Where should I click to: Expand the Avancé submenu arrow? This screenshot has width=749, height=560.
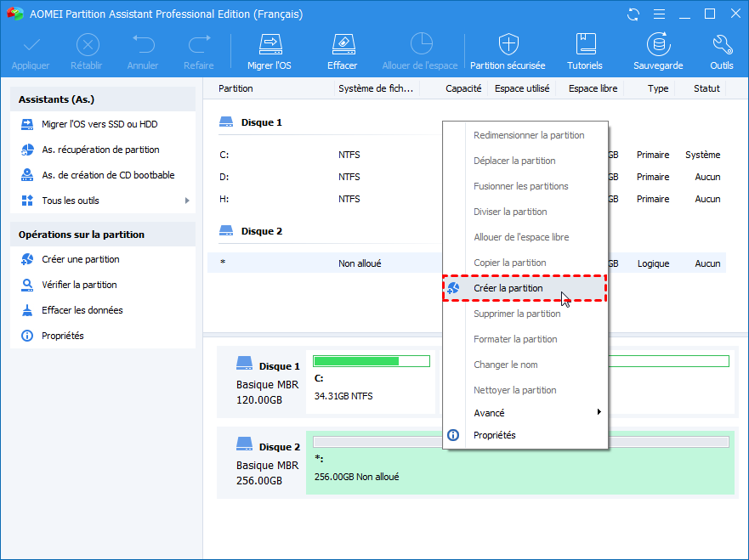[599, 412]
